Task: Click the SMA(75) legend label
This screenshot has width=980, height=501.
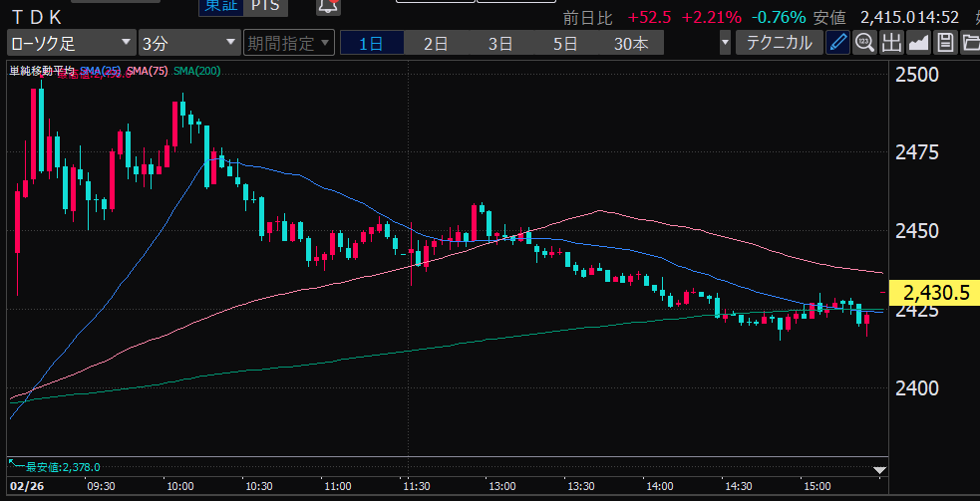Action: point(147,71)
